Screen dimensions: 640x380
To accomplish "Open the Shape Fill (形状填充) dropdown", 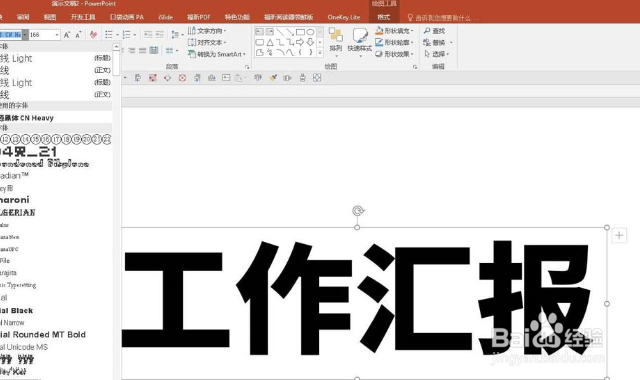I will (x=394, y=31).
